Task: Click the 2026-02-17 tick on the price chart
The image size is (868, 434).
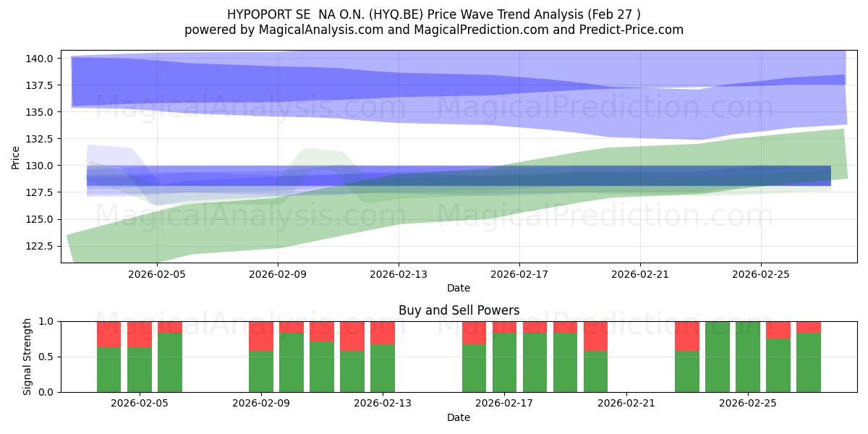Action: coord(519,275)
